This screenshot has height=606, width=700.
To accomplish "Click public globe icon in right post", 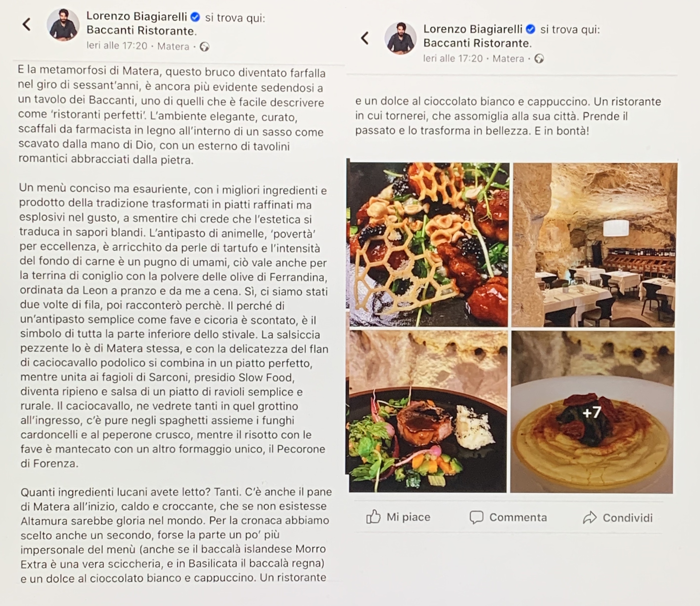I will 539,59.
